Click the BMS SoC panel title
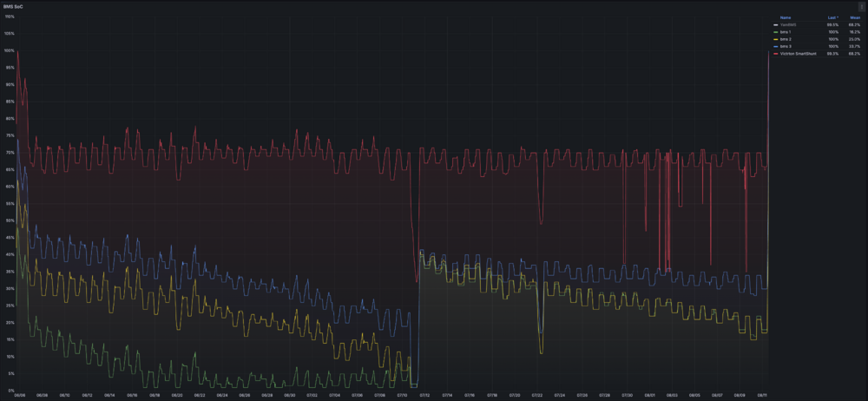 point(15,6)
